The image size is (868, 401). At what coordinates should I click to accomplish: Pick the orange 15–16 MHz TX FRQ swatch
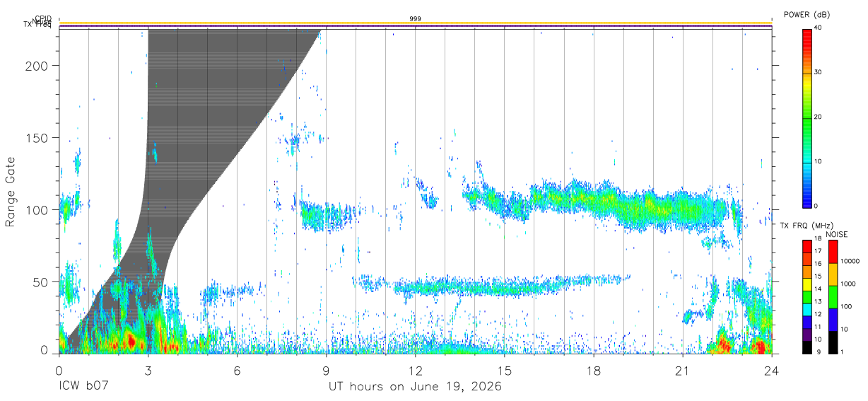807,272
